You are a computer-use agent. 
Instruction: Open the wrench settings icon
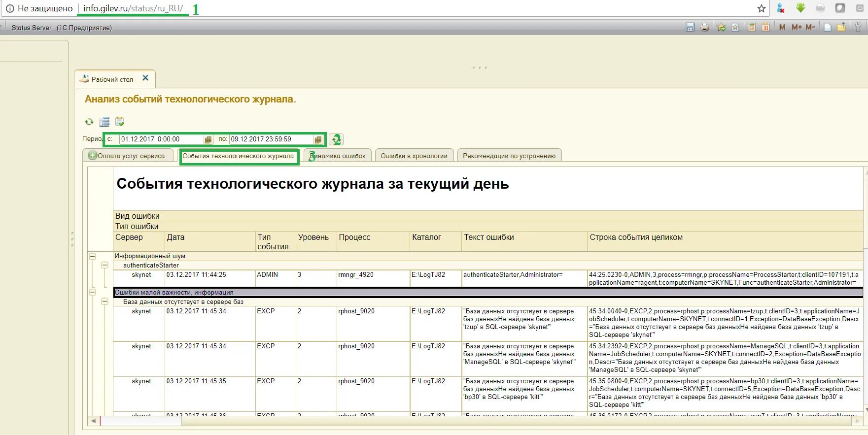click(858, 27)
